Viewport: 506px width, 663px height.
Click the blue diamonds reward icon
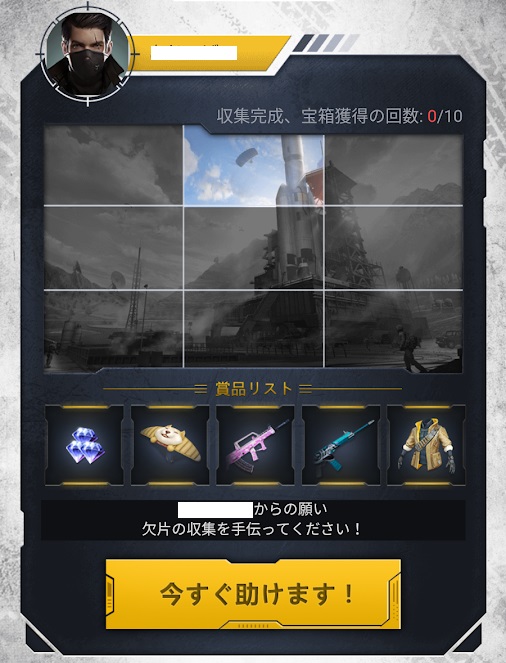[85, 445]
